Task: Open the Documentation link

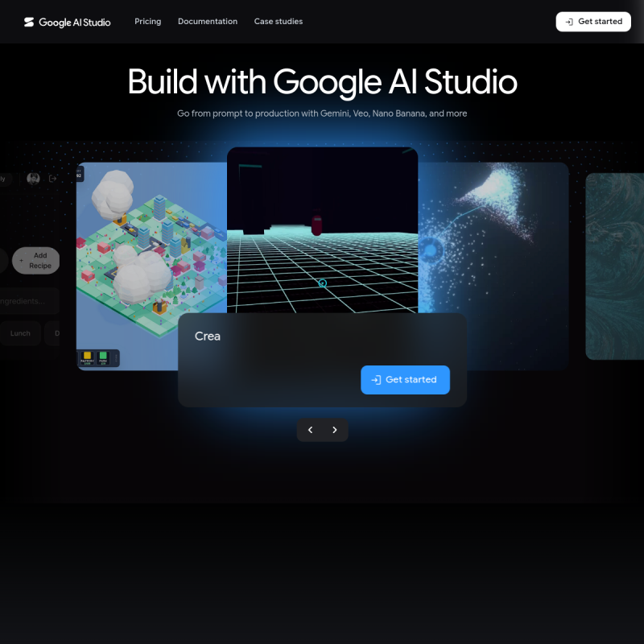Action: [208, 22]
